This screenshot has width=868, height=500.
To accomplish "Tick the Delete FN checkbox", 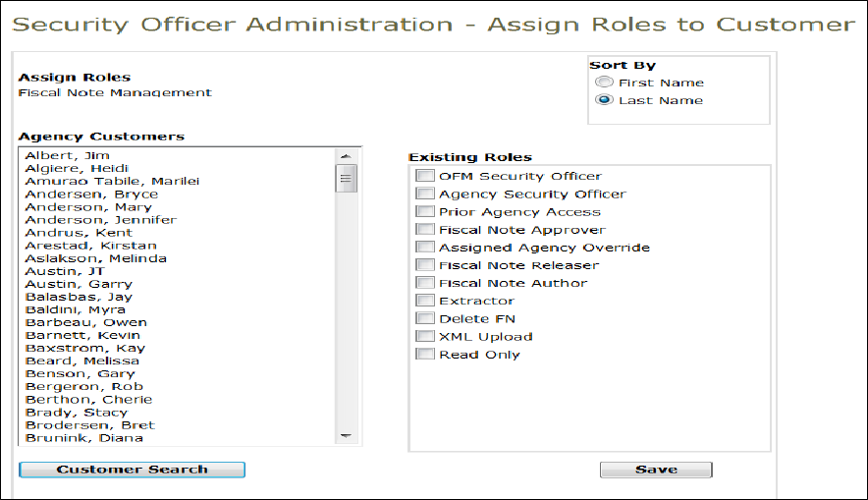I will [425, 318].
